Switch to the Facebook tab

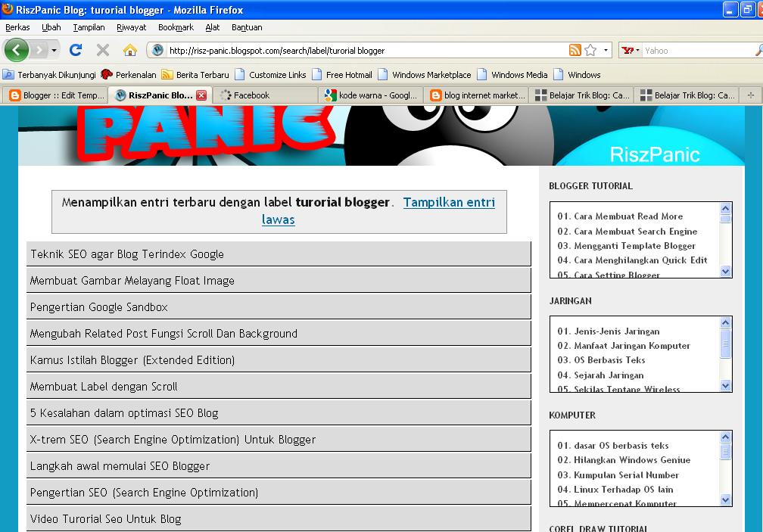265,95
